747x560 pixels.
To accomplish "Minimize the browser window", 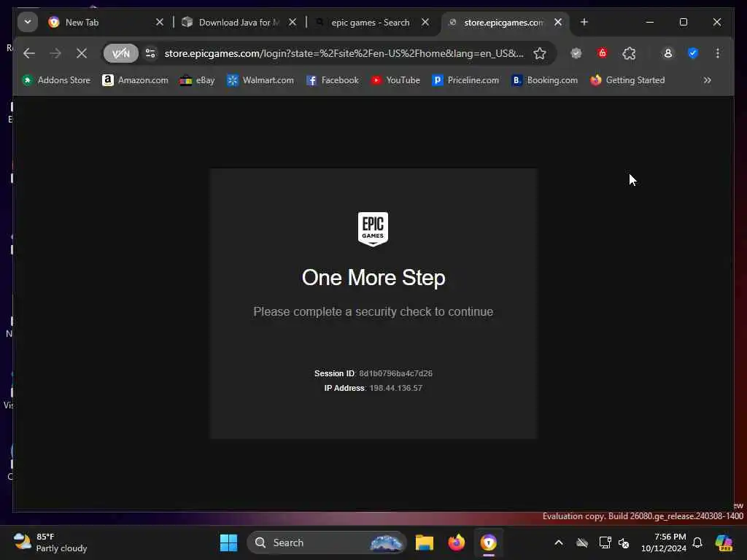I will [650, 22].
